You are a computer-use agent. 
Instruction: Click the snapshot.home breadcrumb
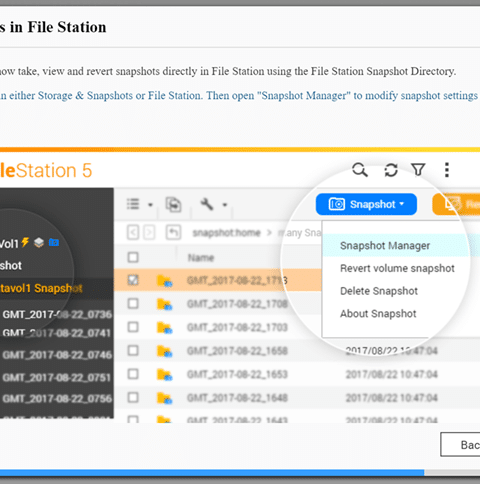pos(226,232)
